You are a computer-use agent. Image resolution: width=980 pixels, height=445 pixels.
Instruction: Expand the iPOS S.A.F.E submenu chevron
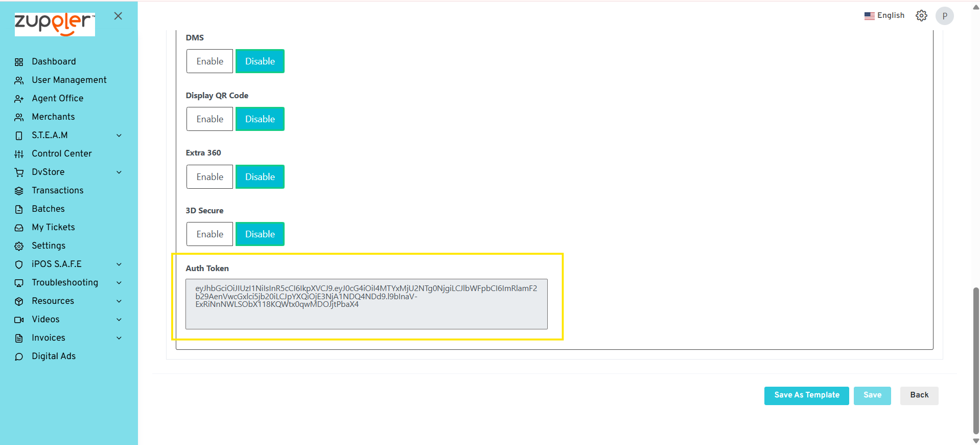[119, 264]
